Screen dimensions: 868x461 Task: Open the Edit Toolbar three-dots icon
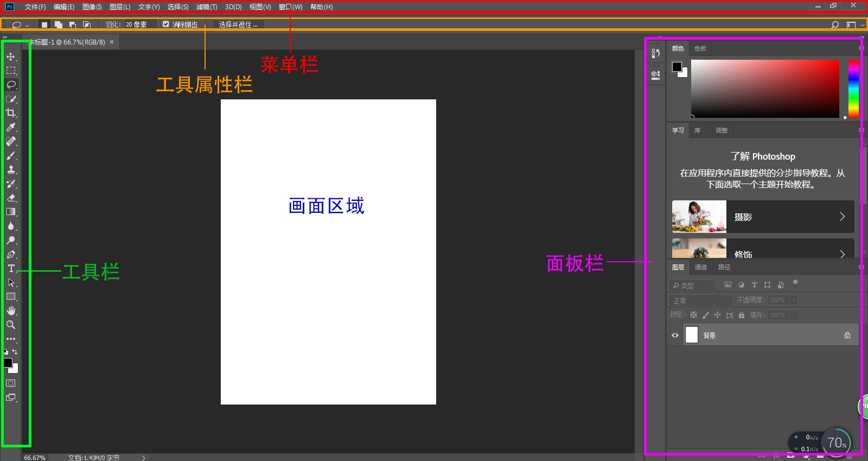(x=11, y=339)
